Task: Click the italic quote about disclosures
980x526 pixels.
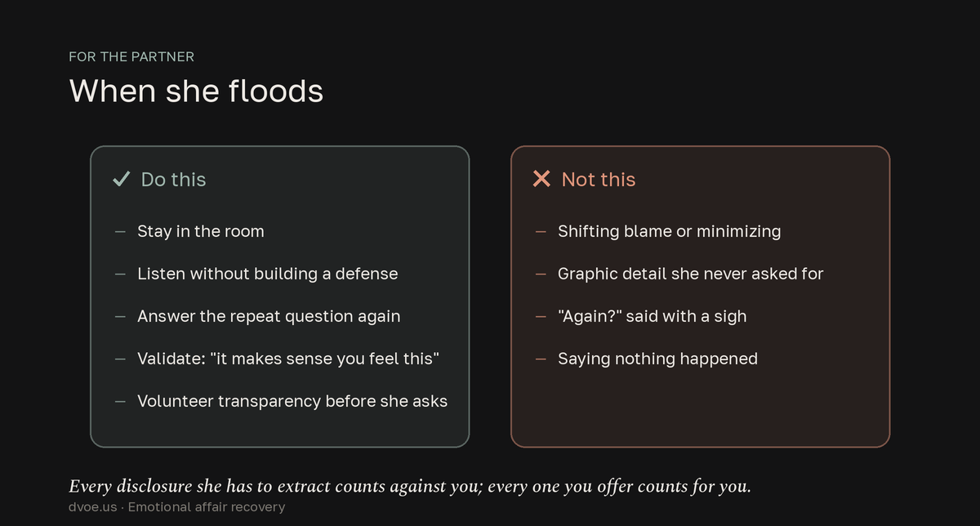Action: pos(410,487)
